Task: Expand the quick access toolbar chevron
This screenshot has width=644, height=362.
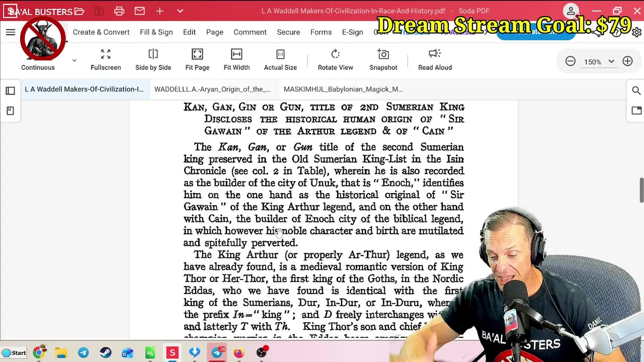Action: click(180, 11)
